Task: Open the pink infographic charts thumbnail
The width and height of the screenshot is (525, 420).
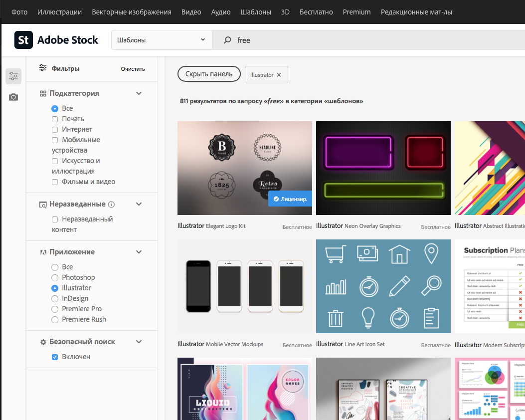Action: click(490, 389)
